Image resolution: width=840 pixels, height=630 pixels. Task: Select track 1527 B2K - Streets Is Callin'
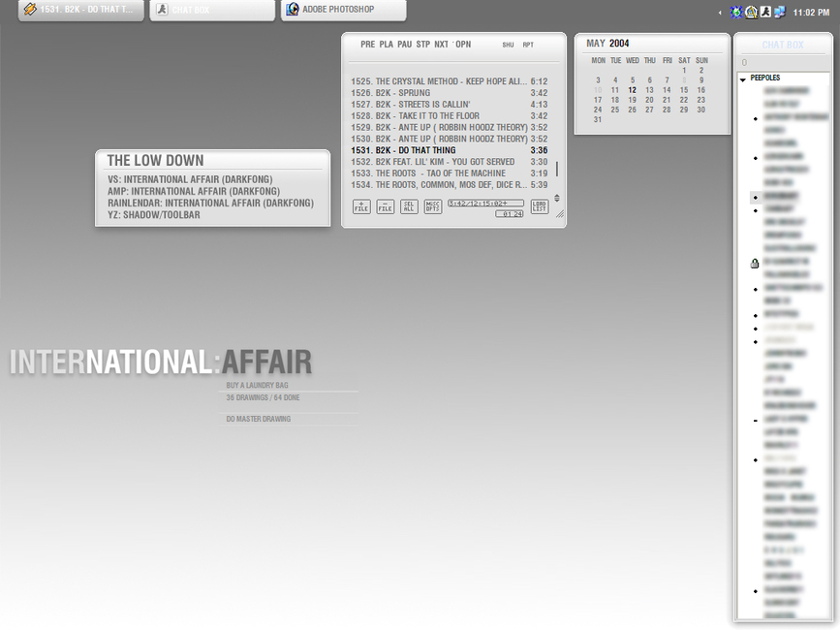pos(449,105)
